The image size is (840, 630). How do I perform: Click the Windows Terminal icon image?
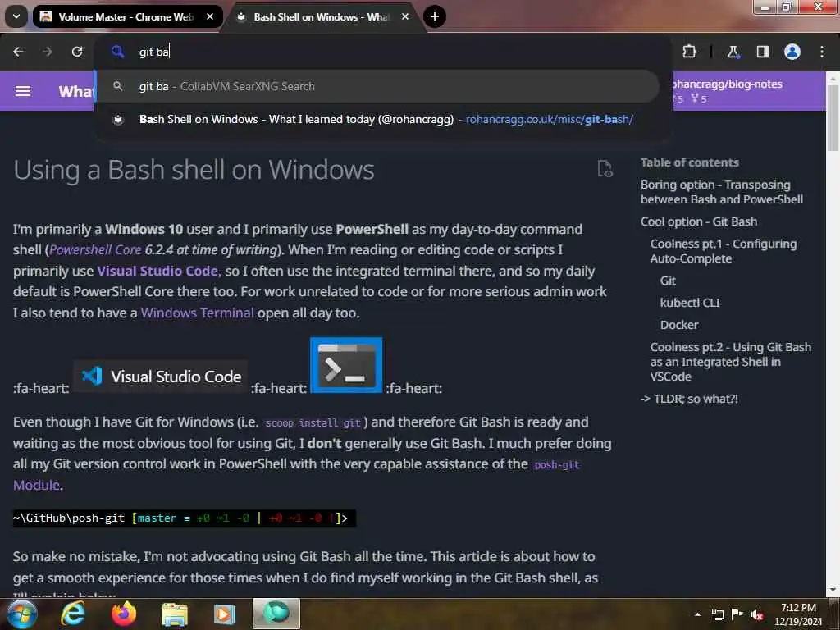[346, 365]
